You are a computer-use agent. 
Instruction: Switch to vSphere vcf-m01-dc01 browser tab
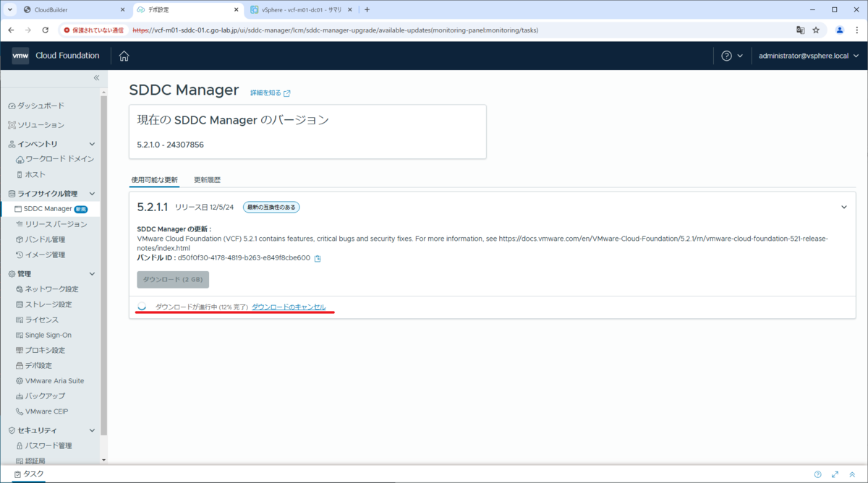click(302, 10)
